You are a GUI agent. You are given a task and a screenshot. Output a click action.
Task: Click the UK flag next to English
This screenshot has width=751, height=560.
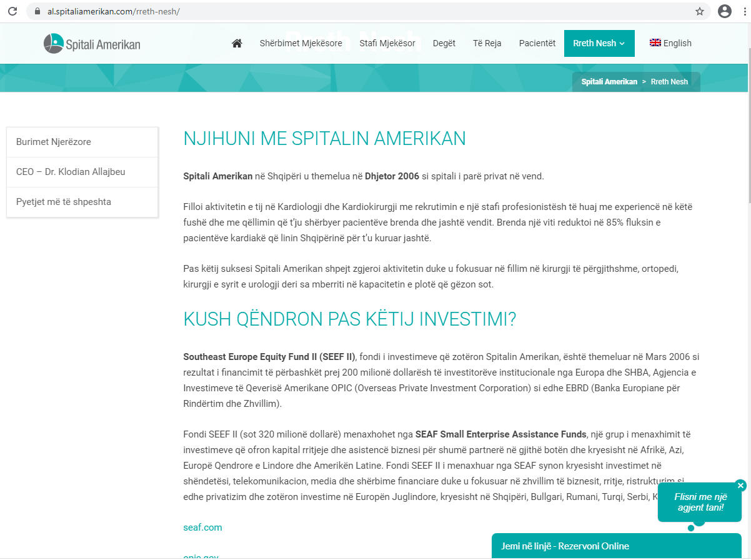655,42
